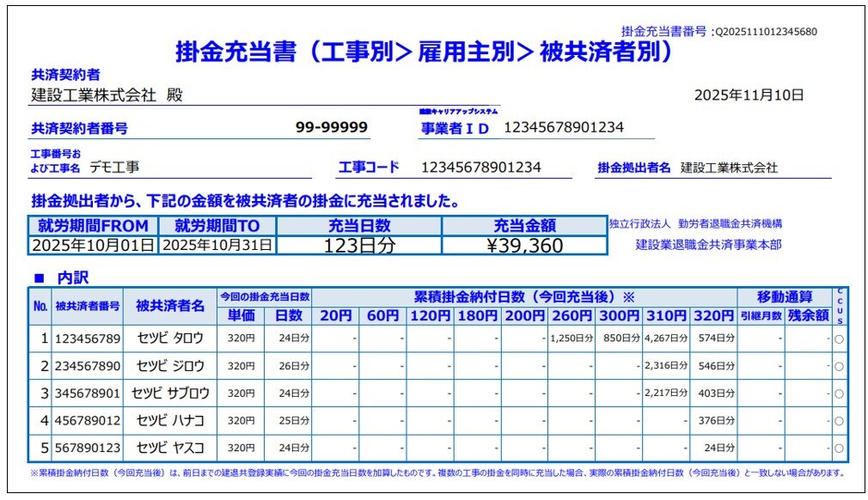Click the 累積掛金納付日数 header band

click(520, 296)
